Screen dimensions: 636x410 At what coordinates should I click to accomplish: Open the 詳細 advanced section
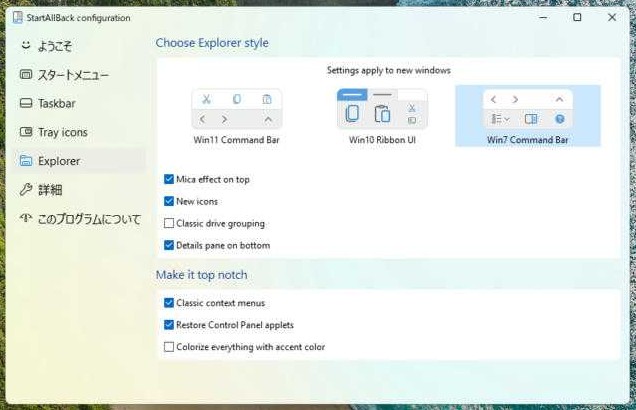(79, 190)
